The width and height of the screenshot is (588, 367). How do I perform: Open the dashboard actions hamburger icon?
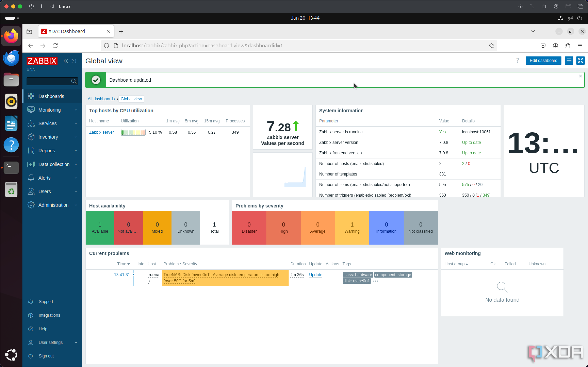(569, 60)
